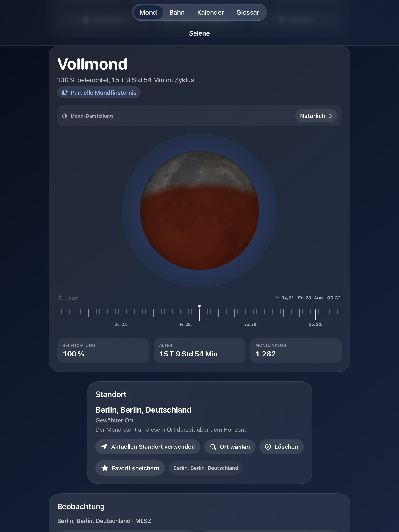This screenshot has width=399, height=532.
Task: Select the Berlin, Berlin, Deutschland favorite chip
Action: [206, 468]
